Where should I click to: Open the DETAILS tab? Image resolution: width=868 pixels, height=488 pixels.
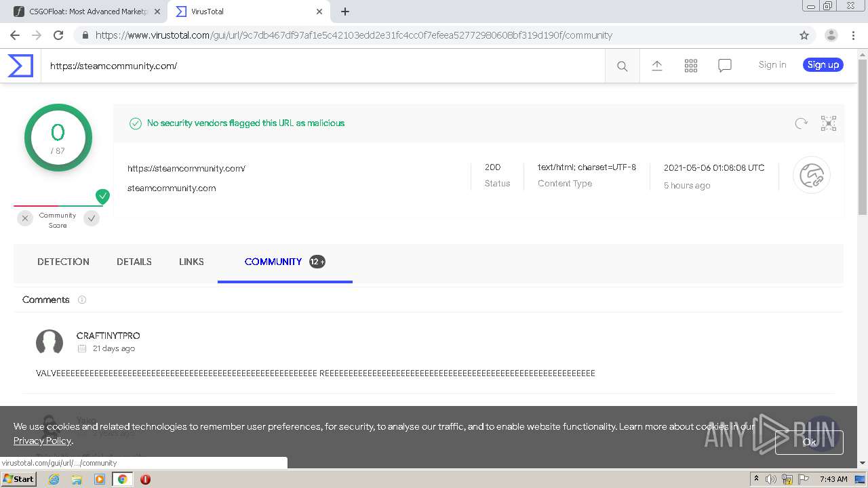[134, 262]
